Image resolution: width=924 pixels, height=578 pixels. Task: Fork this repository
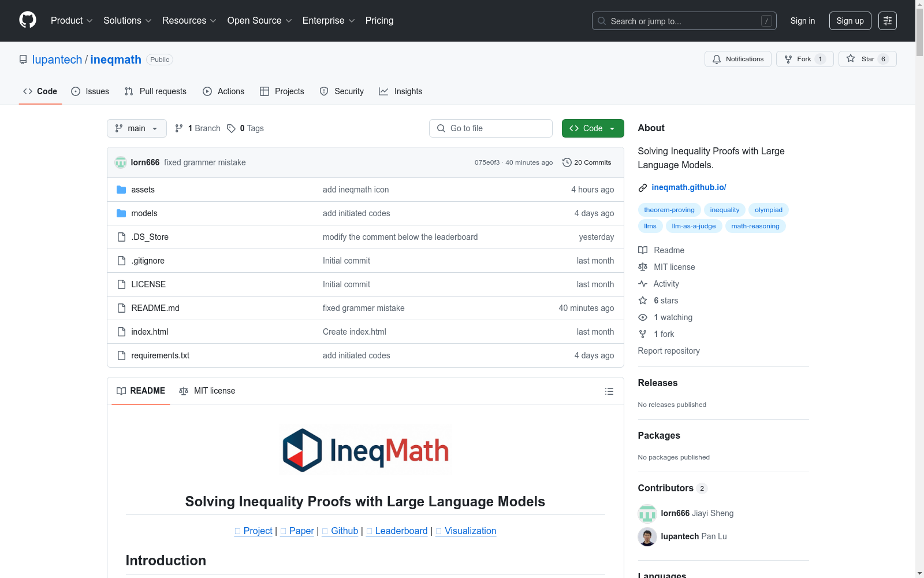click(x=805, y=59)
